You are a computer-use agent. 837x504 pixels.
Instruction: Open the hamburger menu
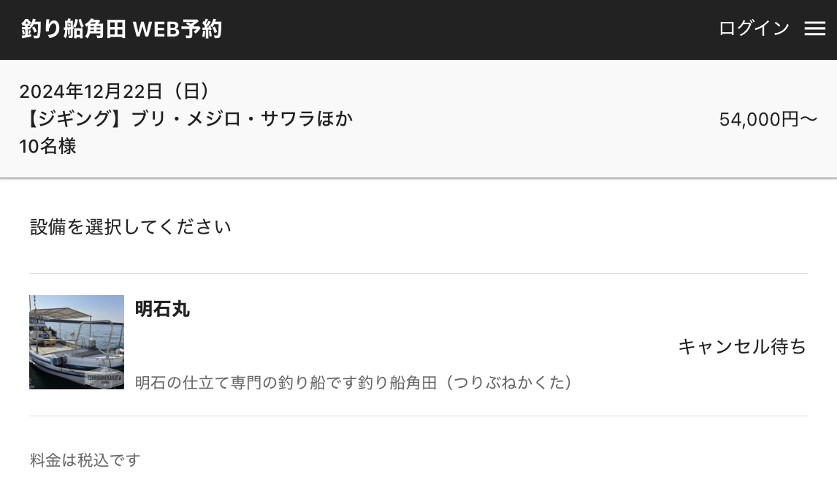point(814,28)
